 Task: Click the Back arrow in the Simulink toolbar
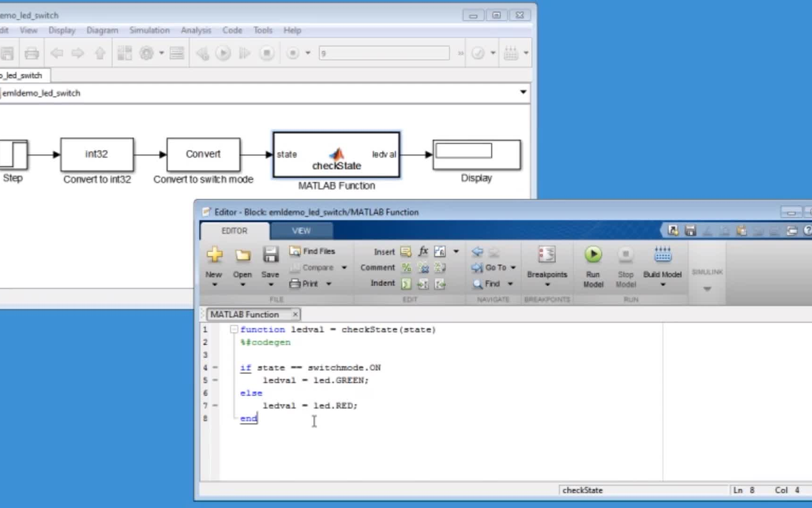pyautogui.click(x=57, y=53)
